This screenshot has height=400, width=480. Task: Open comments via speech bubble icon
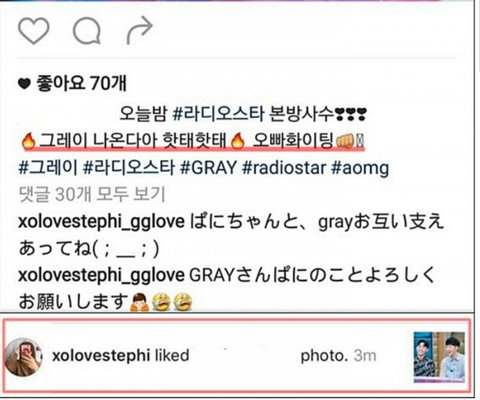tap(87, 31)
